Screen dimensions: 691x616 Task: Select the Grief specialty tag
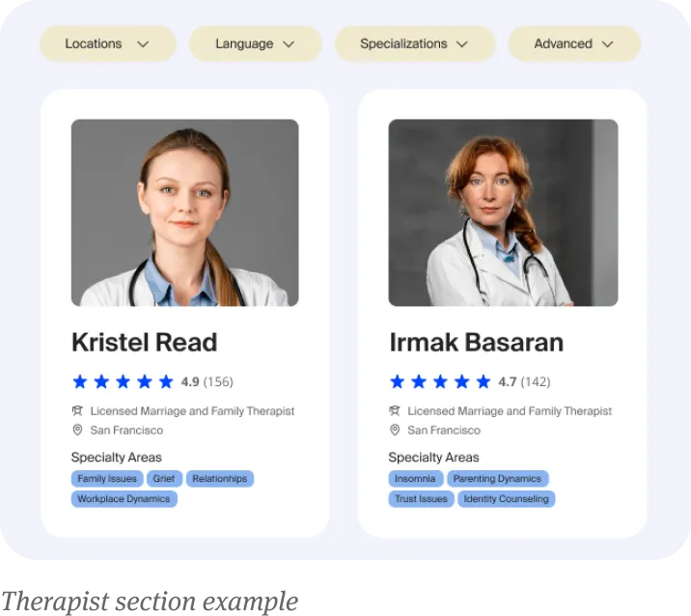click(164, 479)
